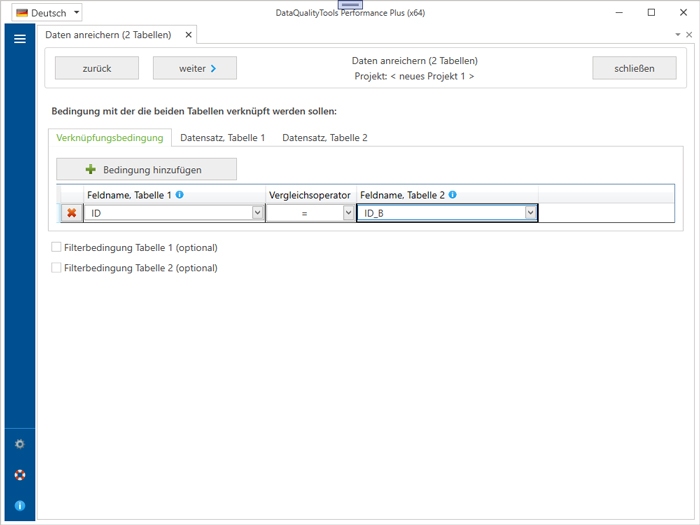Viewport: 700px width, 525px height.
Task: Click the lifebuoy help icon in the sidebar
Action: coord(19,475)
